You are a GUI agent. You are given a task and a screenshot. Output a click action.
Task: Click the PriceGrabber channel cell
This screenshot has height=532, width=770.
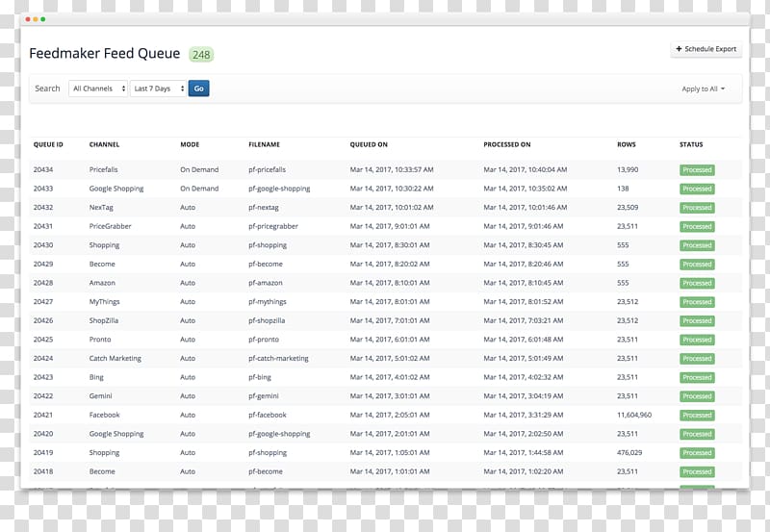click(x=110, y=226)
